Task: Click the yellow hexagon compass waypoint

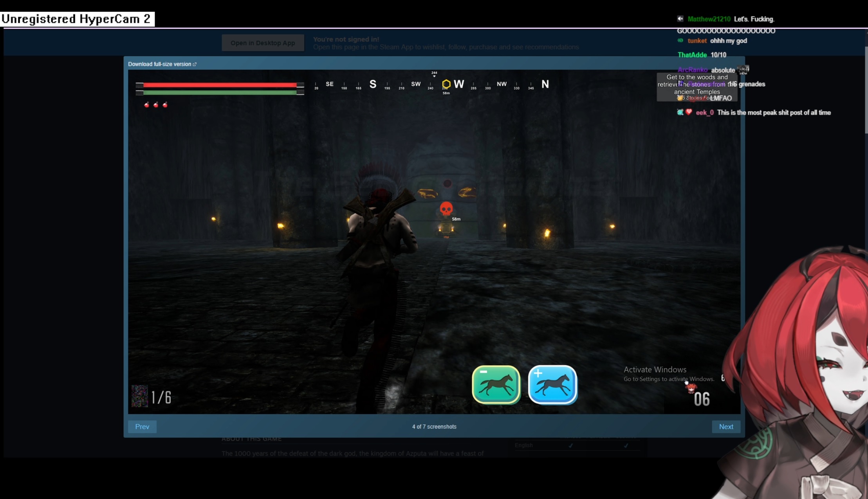Action: click(x=446, y=84)
